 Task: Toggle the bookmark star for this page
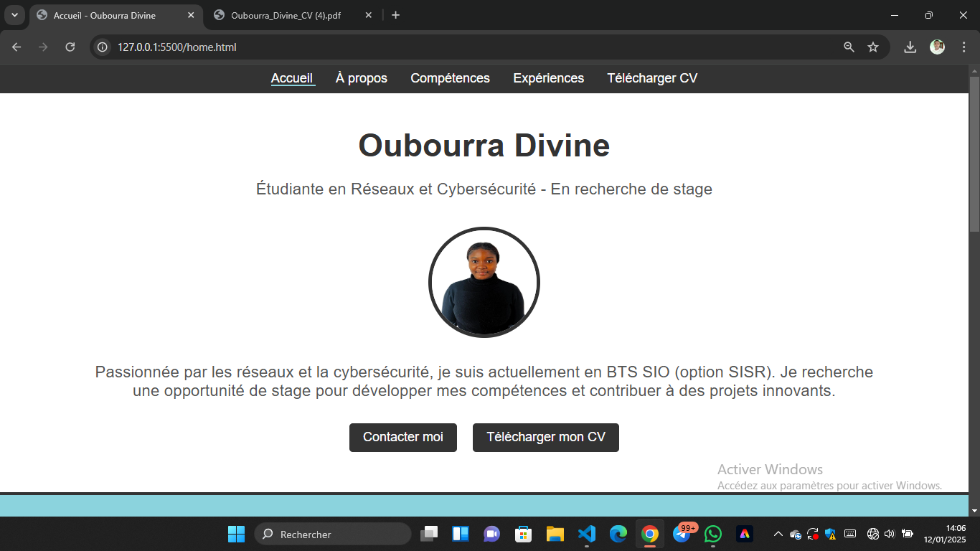(x=873, y=47)
